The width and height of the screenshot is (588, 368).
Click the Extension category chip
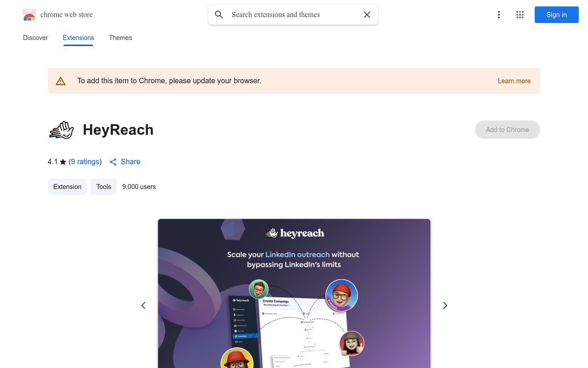coord(67,187)
